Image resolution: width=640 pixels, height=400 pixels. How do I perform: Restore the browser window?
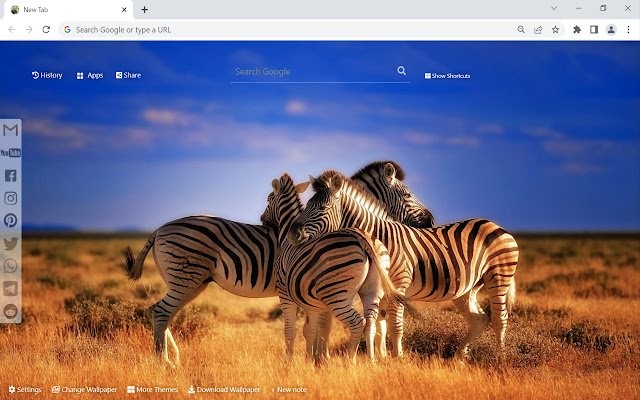[x=603, y=8]
